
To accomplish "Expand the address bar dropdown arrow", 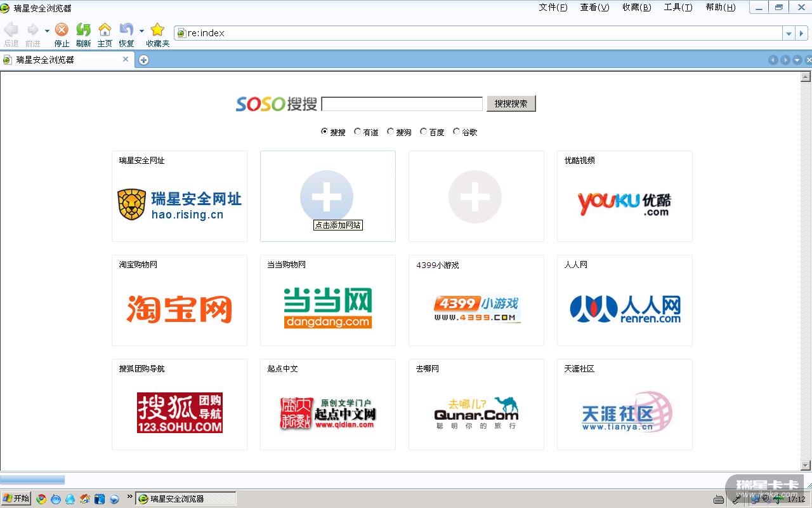I will click(789, 33).
